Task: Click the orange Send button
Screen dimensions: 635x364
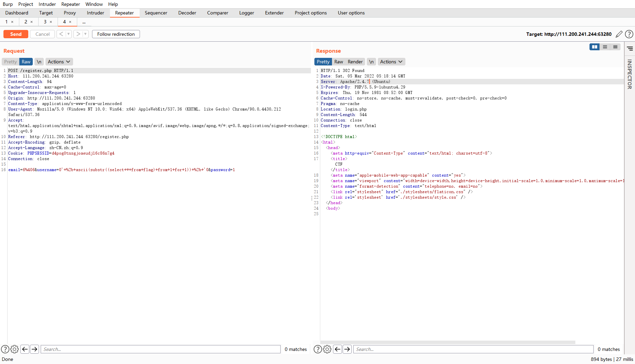Action: click(16, 34)
